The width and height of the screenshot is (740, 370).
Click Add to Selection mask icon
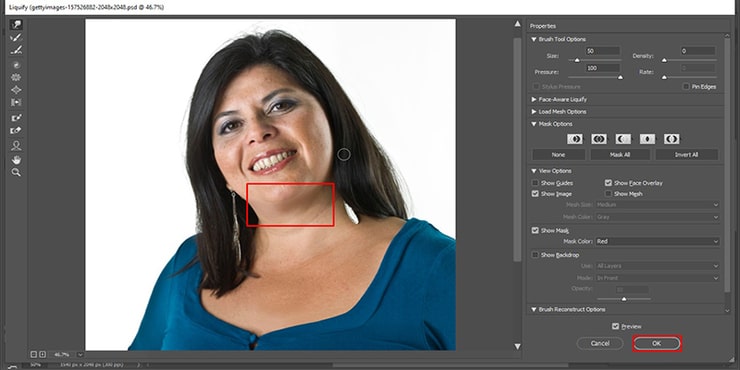pyautogui.click(x=599, y=139)
